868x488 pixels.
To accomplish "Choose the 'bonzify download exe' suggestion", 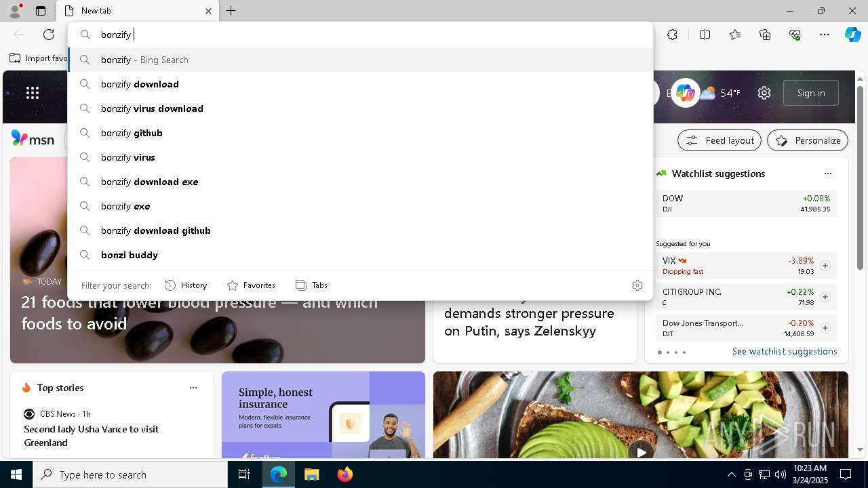I will click(x=360, y=182).
